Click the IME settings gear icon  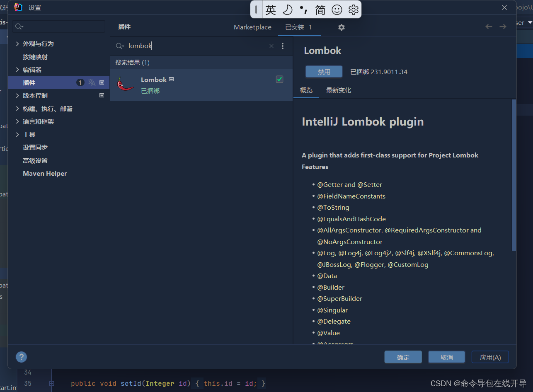tap(353, 10)
